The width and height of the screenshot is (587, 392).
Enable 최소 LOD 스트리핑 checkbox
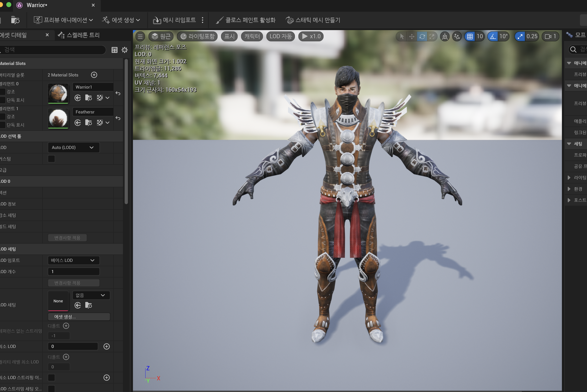[51, 378]
